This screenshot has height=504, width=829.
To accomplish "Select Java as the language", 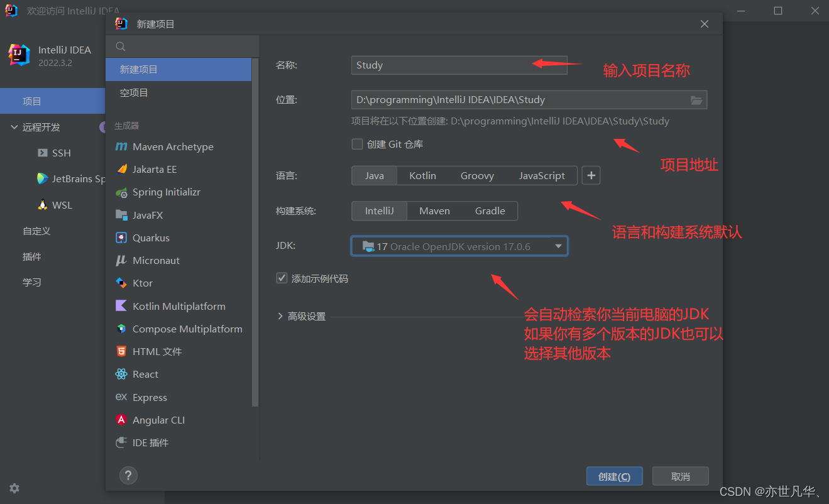I will [374, 175].
